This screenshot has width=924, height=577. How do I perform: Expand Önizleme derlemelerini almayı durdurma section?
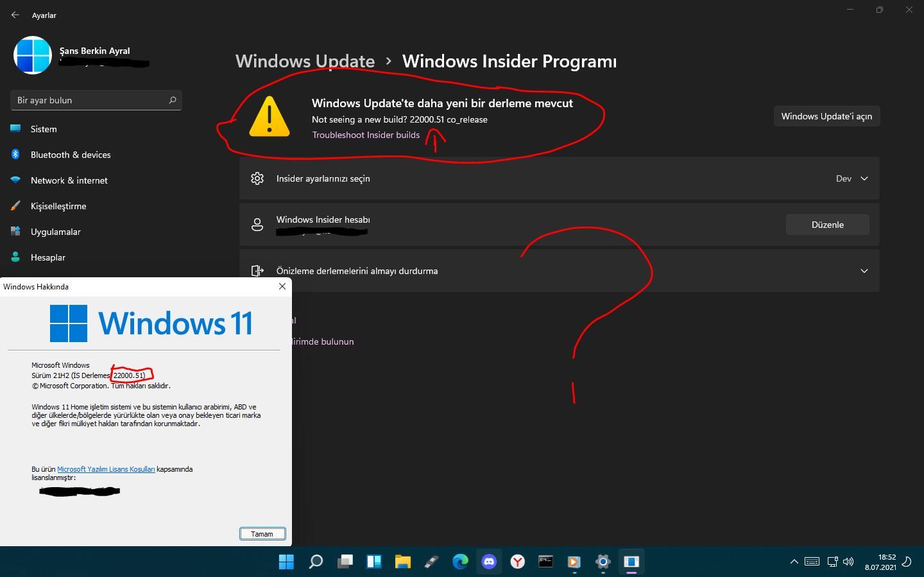click(560, 271)
